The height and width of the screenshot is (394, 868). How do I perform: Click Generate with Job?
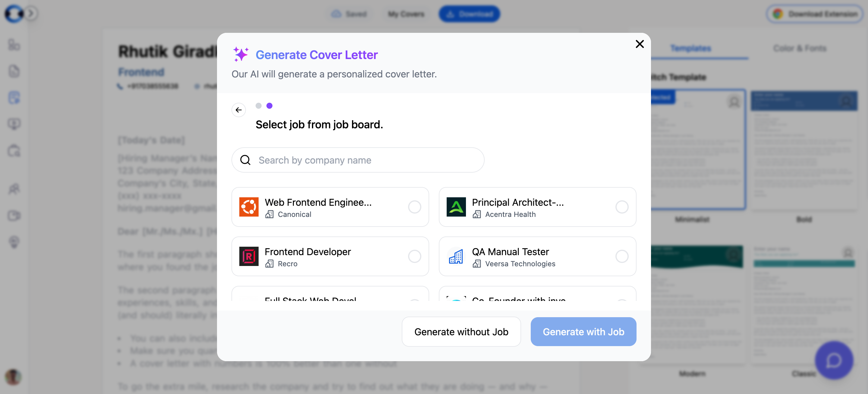583,332
